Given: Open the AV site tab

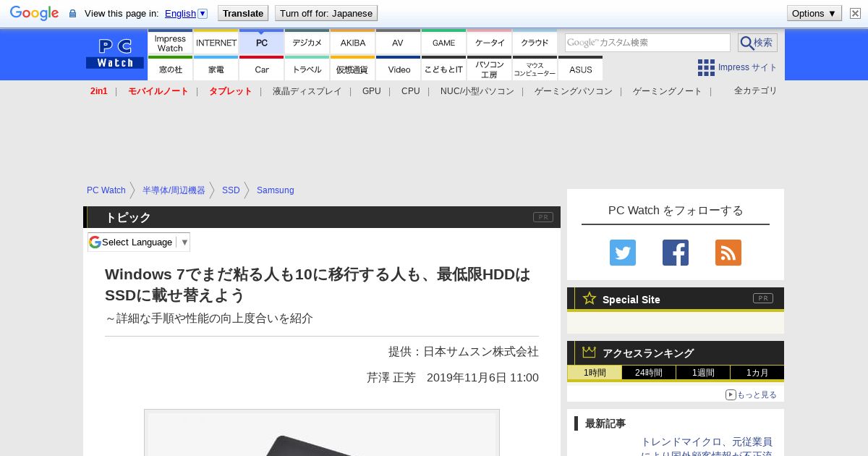Looking at the screenshot, I should click(x=398, y=42).
